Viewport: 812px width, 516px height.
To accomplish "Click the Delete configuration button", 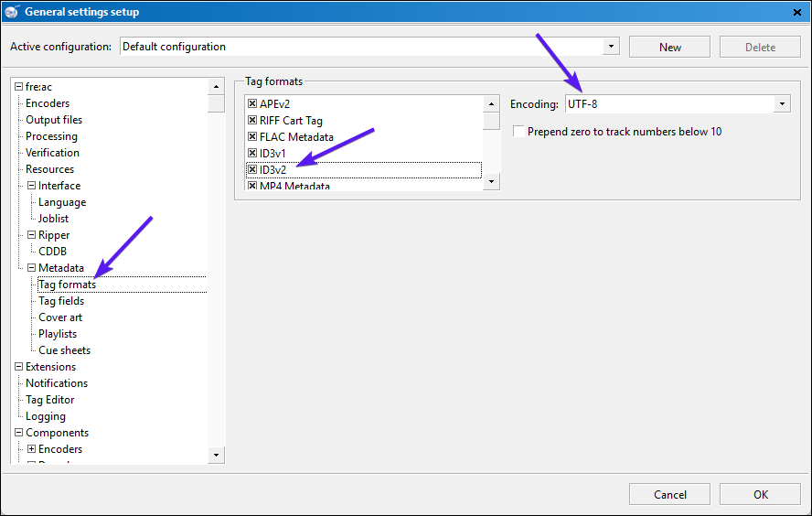I will (760, 48).
